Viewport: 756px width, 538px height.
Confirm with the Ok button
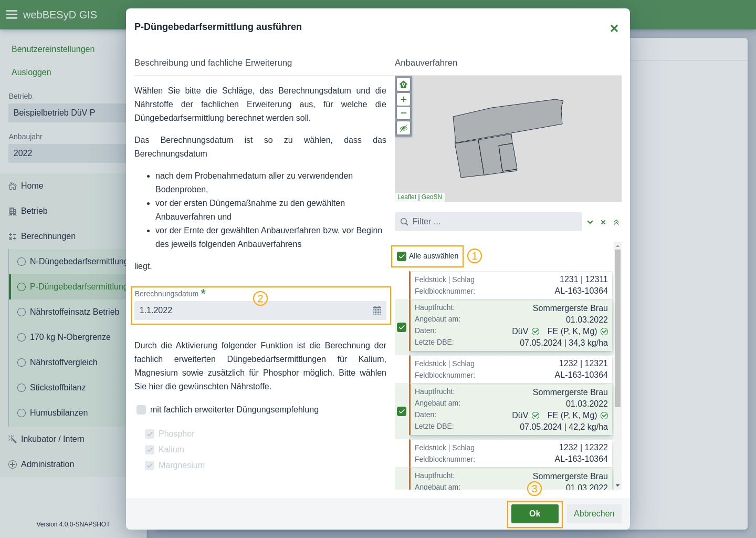[x=534, y=514]
